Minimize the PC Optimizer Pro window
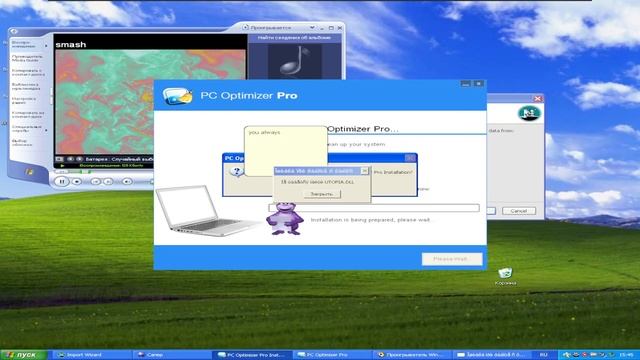 pos(466,84)
